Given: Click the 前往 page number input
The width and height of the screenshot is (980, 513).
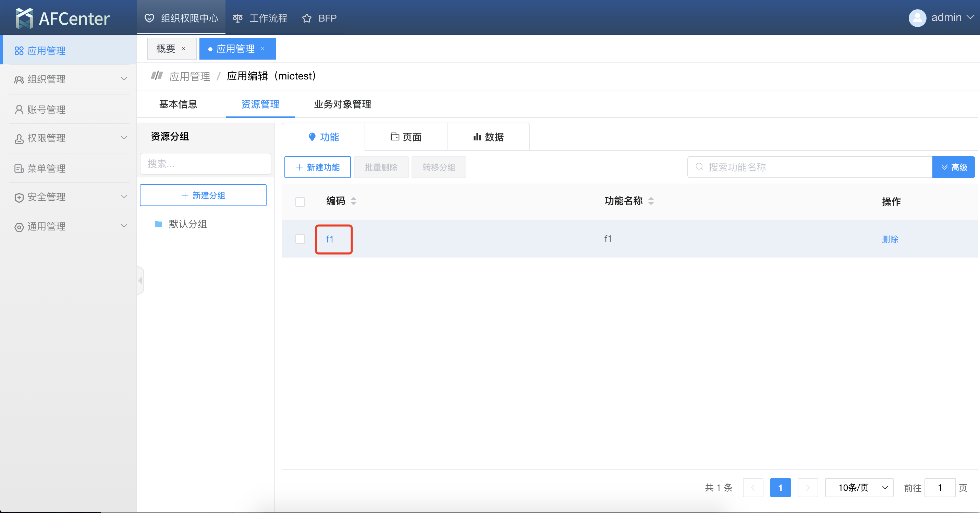Looking at the screenshot, I should pyautogui.click(x=940, y=488).
